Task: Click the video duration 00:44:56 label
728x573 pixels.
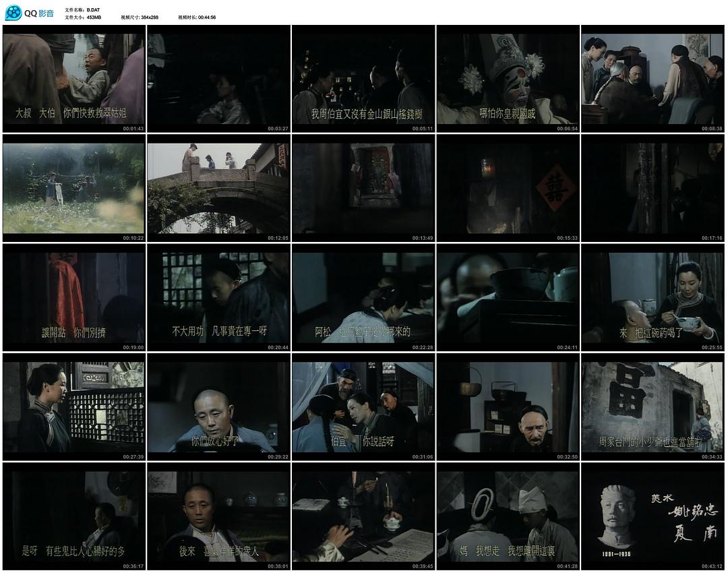Action: pos(206,18)
